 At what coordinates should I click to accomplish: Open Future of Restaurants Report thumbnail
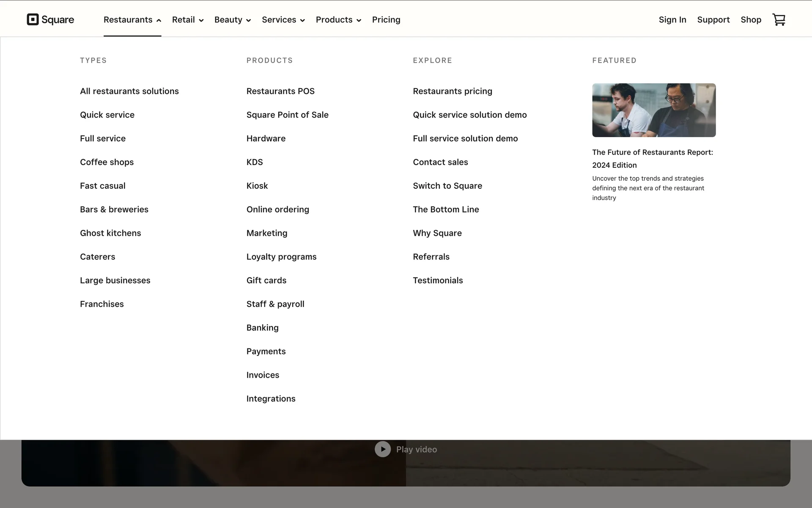[653, 110]
